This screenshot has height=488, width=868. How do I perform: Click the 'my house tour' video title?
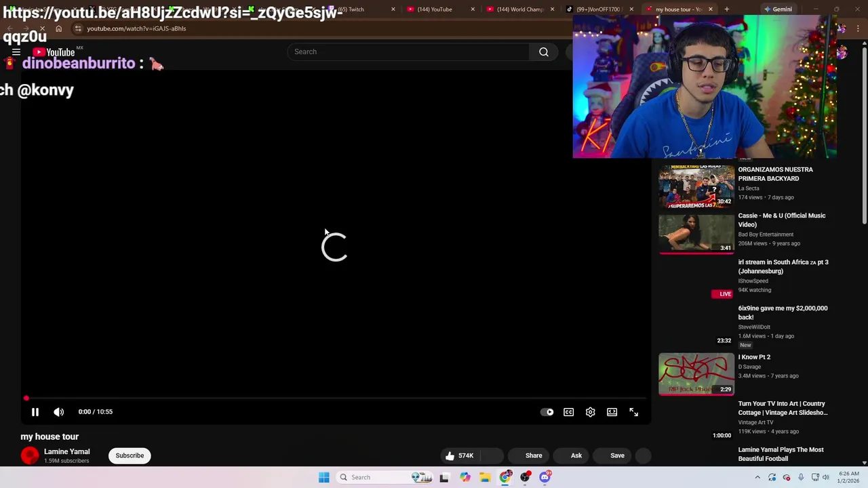pyautogui.click(x=50, y=436)
